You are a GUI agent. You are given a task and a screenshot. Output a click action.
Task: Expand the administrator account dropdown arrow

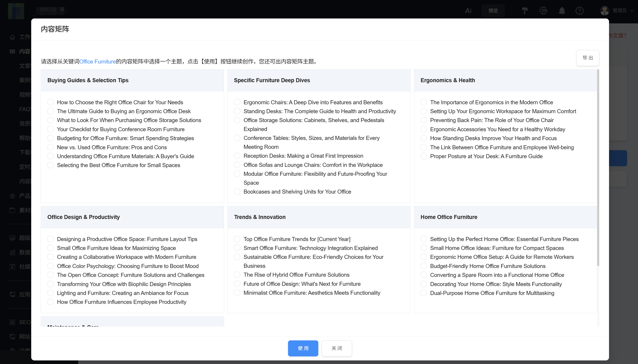tap(632, 10)
